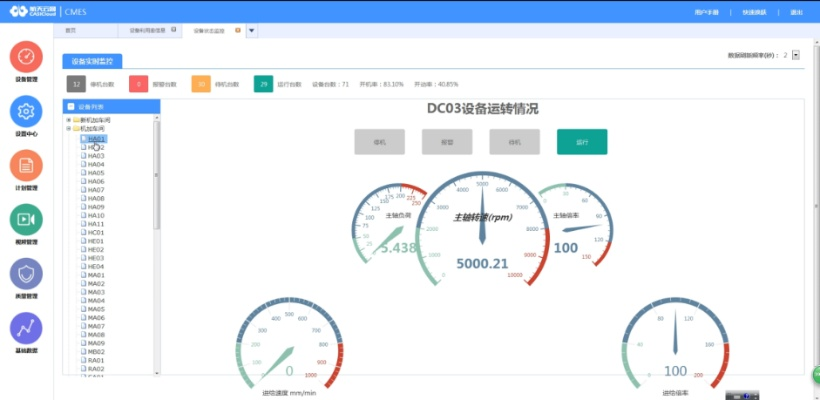This screenshot has height=400, width=820.
Task: Open 计划管理 document icon in sidebar
Action: click(x=26, y=166)
